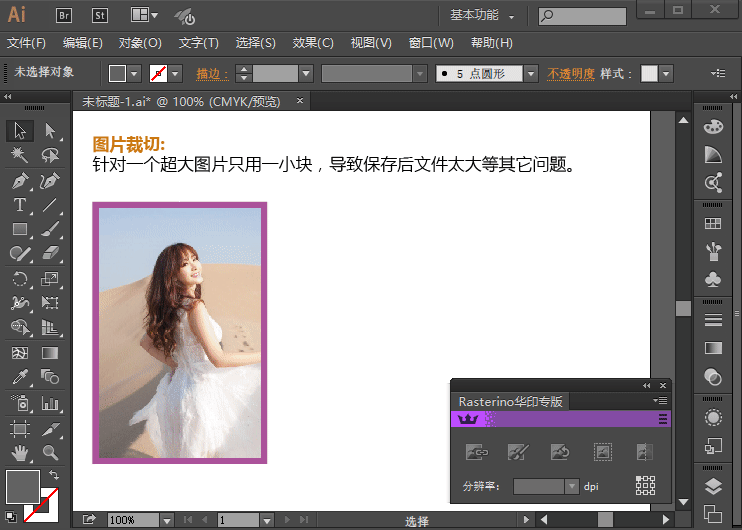Viewport: 742px width, 530px height.
Task: Click the 不透明度 opacity link
Action: (571, 74)
